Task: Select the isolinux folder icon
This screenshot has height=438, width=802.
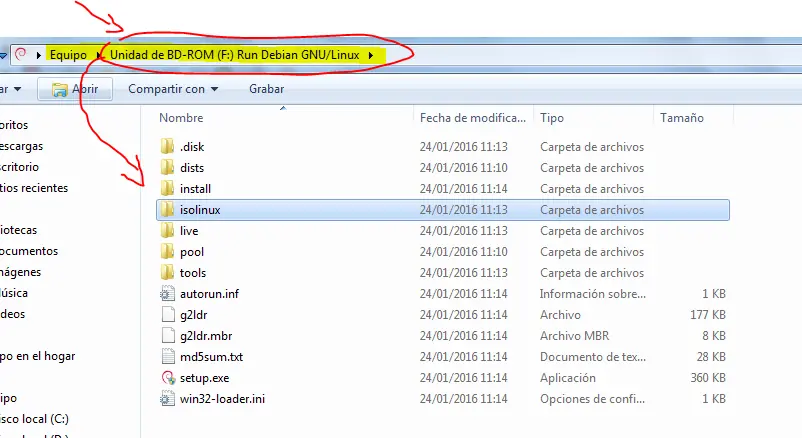Action: click(x=167, y=210)
